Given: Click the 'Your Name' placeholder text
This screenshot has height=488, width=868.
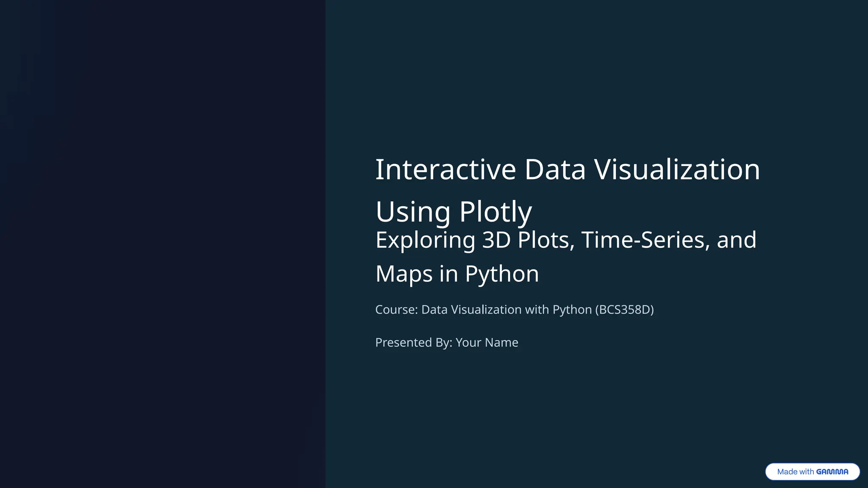Looking at the screenshot, I should point(487,342).
